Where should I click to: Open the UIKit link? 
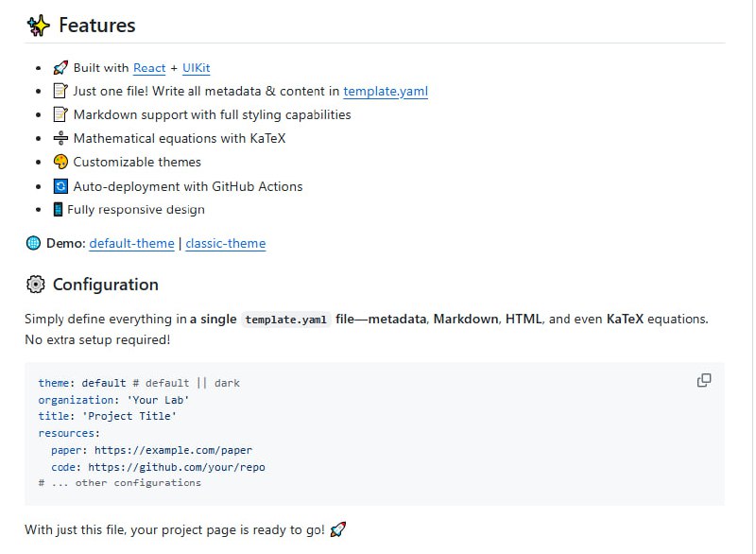pyautogui.click(x=196, y=68)
